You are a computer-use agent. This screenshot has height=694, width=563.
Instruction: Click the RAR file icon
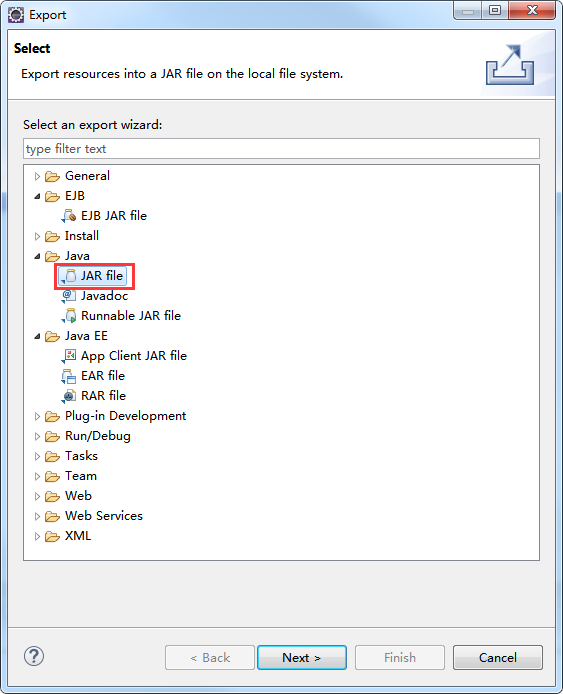69,396
